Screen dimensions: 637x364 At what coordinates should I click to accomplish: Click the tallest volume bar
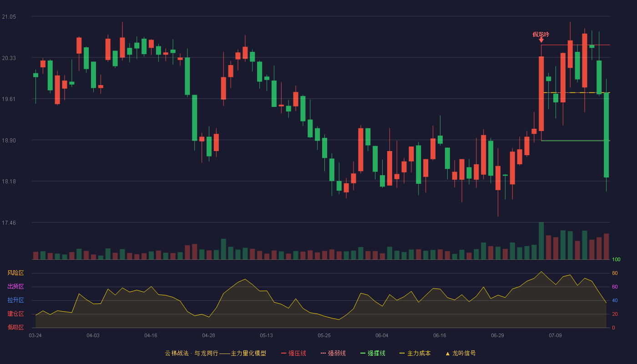coord(541,241)
